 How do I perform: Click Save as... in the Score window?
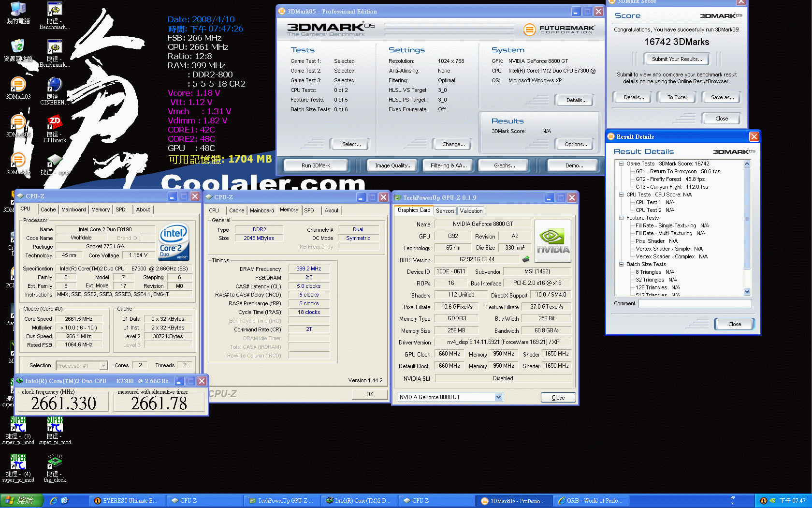pyautogui.click(x=722, y=97)
